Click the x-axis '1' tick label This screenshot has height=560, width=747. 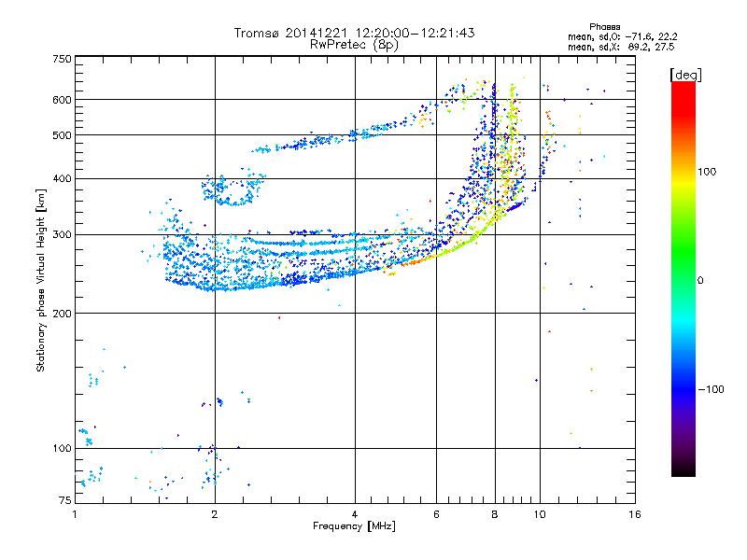(x=75, y=514)
